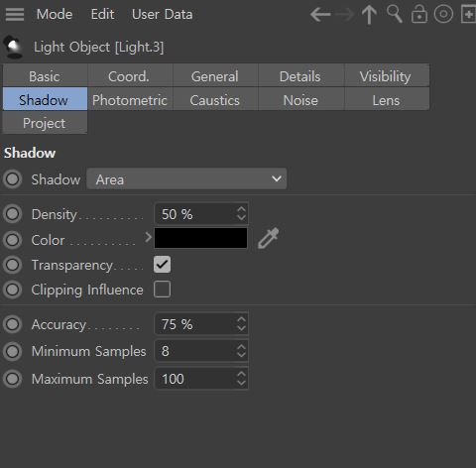Disable the Transparency checkbox

[162, 265]
